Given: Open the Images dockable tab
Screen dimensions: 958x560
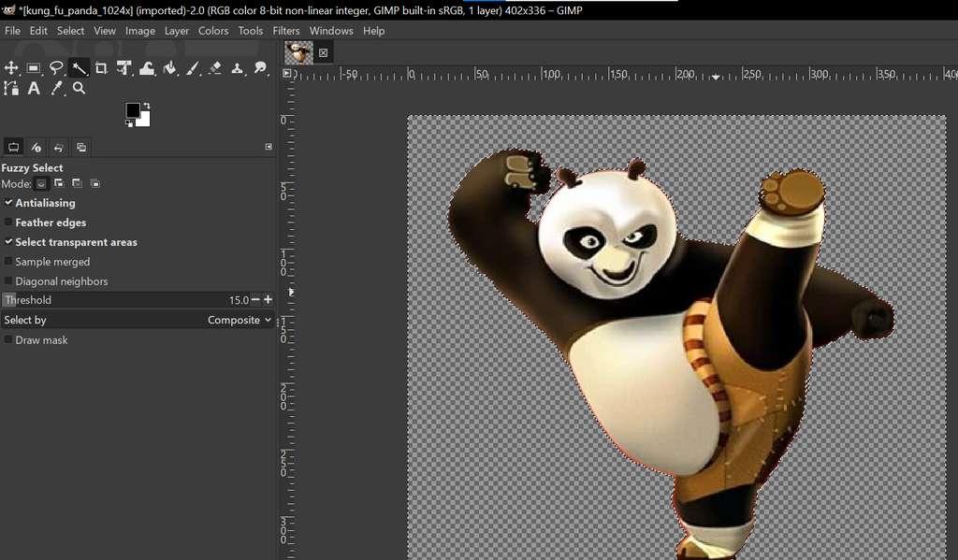Looking at the screenshot, I should [81, 147].
